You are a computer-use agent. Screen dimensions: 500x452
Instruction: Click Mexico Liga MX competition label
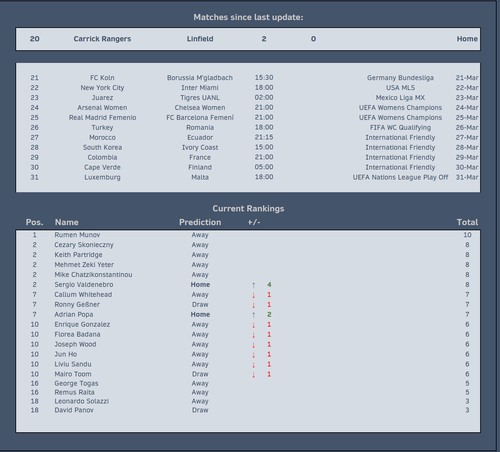click(x=400, y=98)
